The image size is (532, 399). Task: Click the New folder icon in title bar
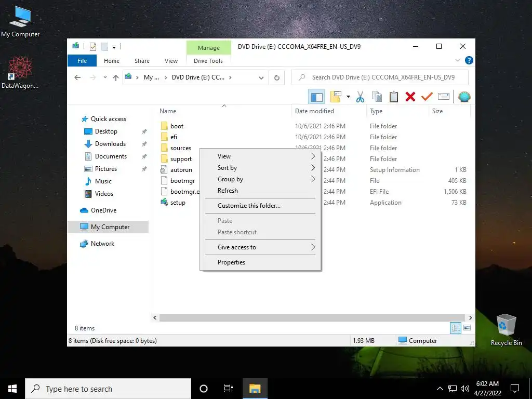click(x=104, y=47)
